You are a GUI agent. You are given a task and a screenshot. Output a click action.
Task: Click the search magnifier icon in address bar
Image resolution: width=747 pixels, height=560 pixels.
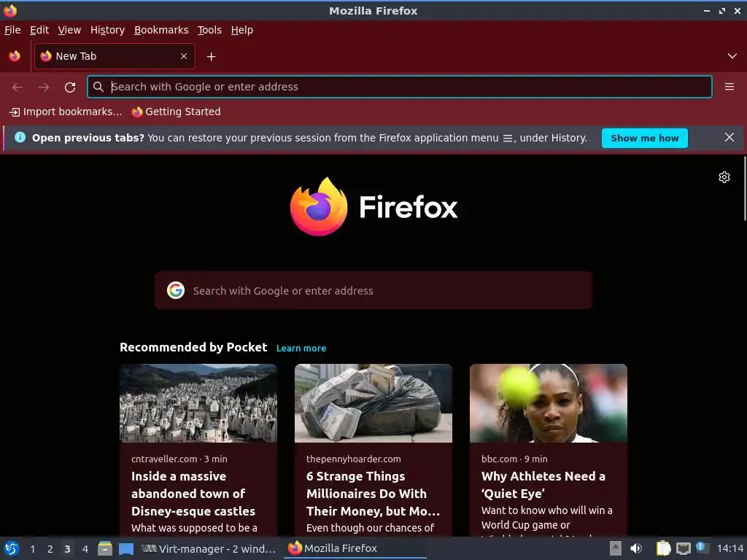[98, 87]
